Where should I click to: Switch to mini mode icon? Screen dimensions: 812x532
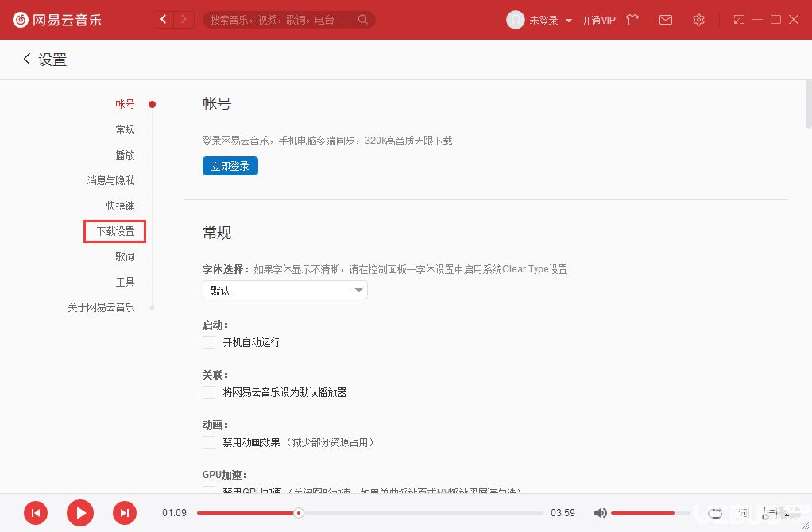[739, 20]
